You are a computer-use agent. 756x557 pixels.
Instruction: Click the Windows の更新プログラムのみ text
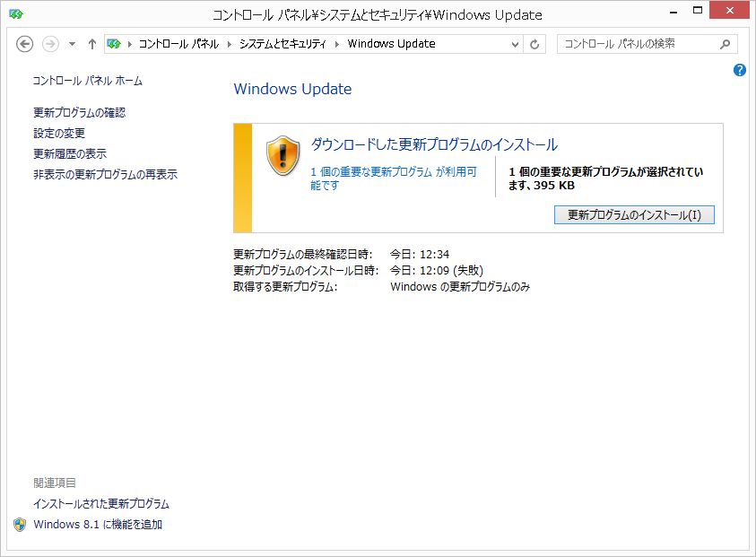(460, 287)
